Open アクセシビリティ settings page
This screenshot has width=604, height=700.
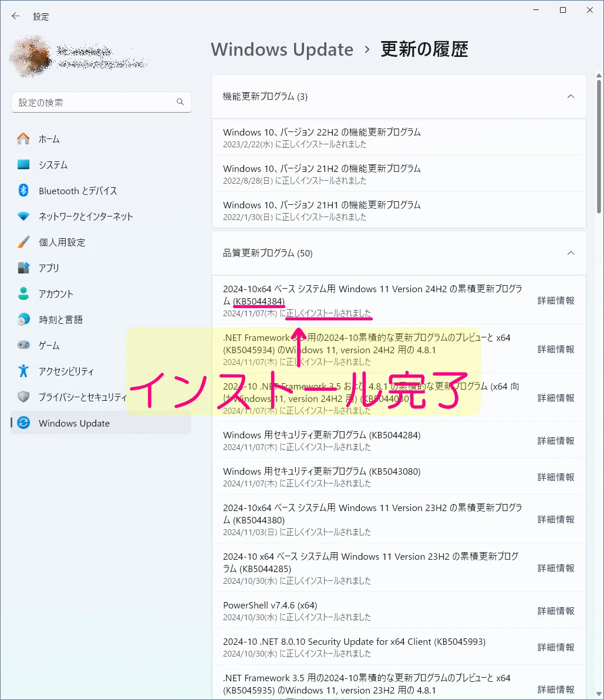[x=101, y=371]
